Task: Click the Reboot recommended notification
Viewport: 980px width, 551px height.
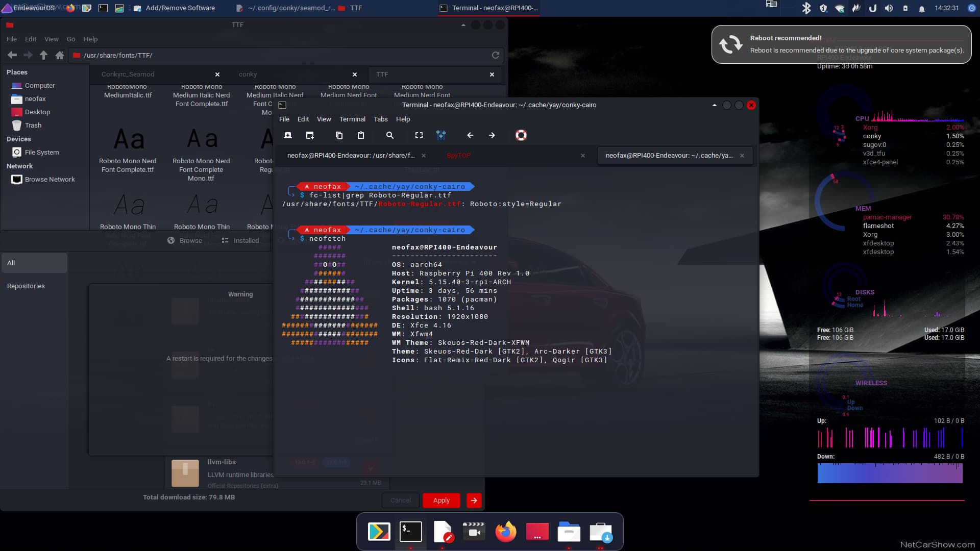Action: click(841, 44)
